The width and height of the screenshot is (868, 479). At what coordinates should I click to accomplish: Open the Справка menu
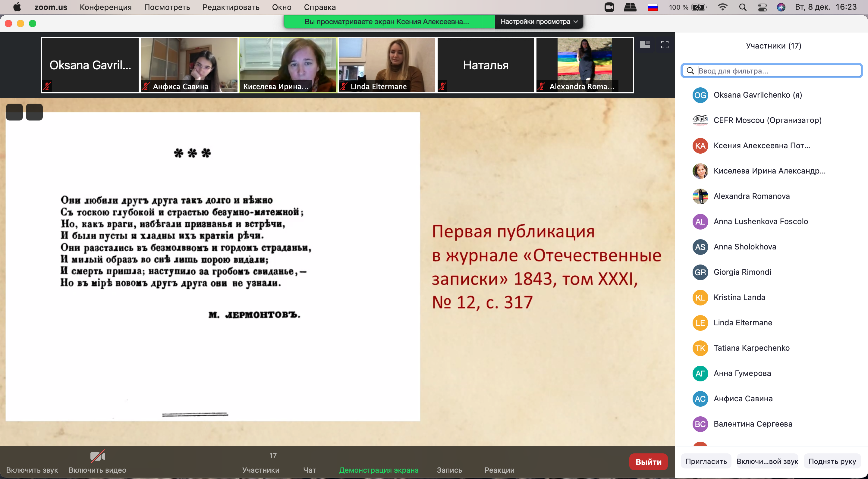319,7
